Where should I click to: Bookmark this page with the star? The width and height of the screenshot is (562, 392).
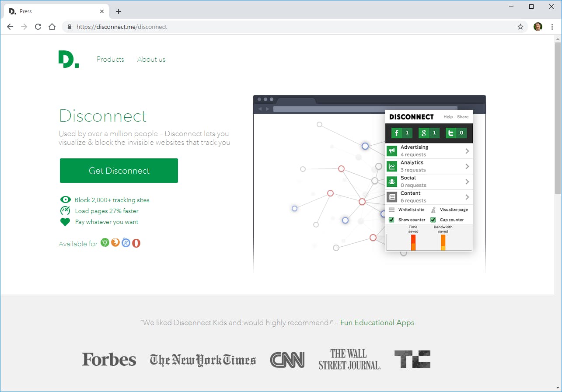520,27
